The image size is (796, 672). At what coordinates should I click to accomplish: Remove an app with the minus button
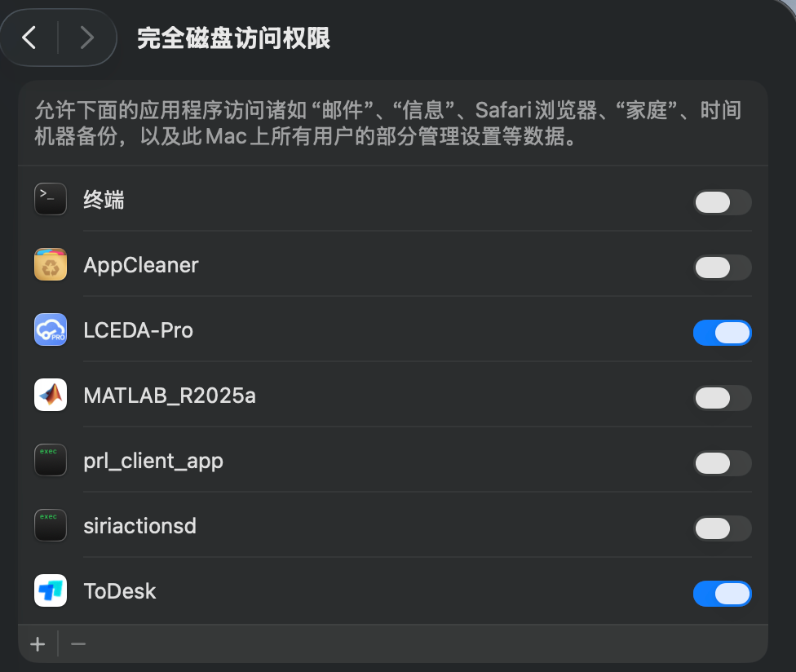coord(78,644)
